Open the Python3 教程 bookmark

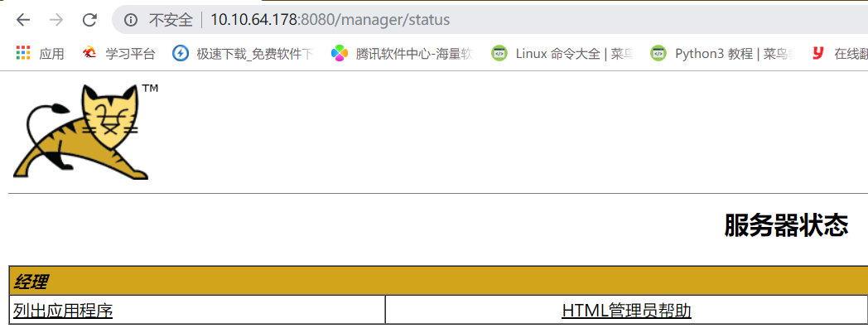point(722,53)
